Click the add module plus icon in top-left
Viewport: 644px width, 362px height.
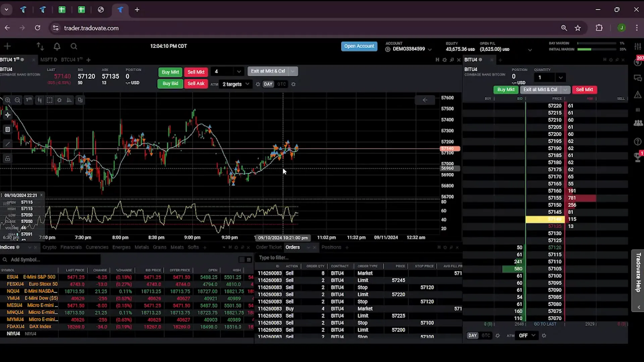point(7,46)
